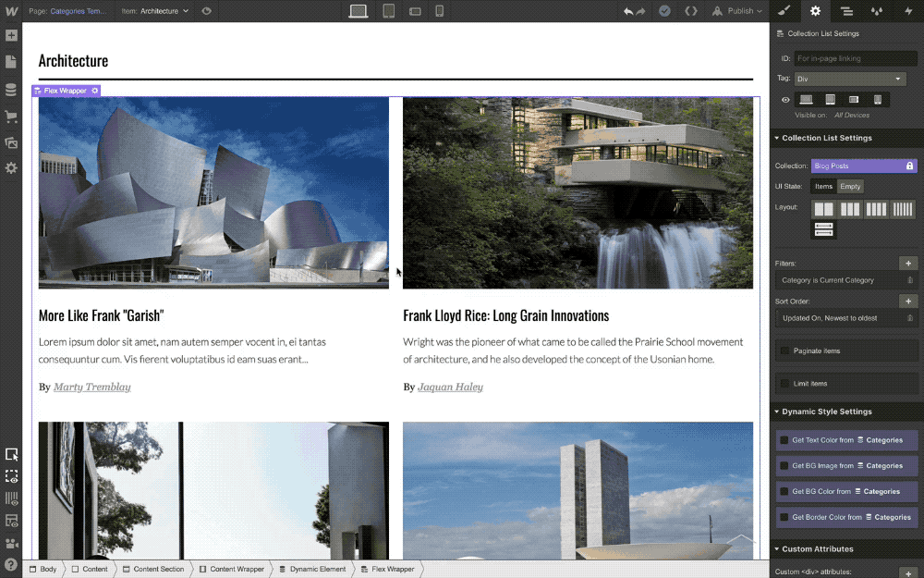Enable Get Text Color from Categories
The width and height of the screenshot is (924, 578).
[x=784, y=440]
